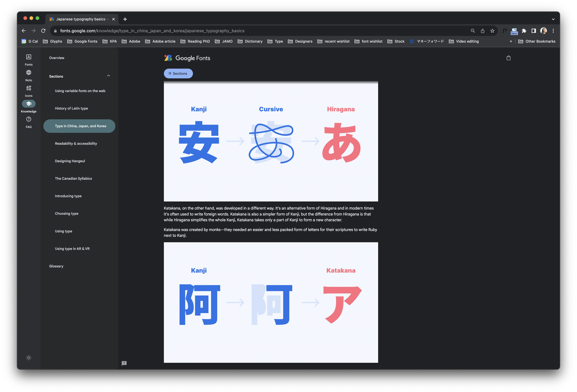Open the Noto globe icon

click(29, 72)
